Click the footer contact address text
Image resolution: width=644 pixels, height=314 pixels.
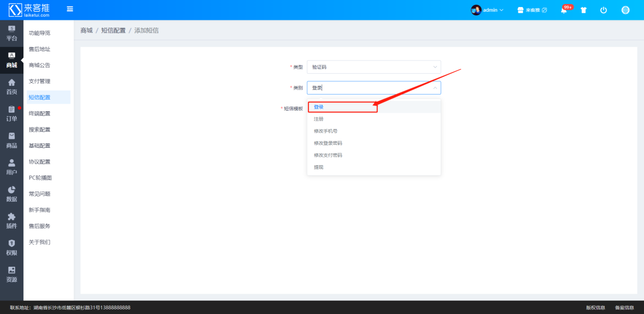[x=70, y=307]
